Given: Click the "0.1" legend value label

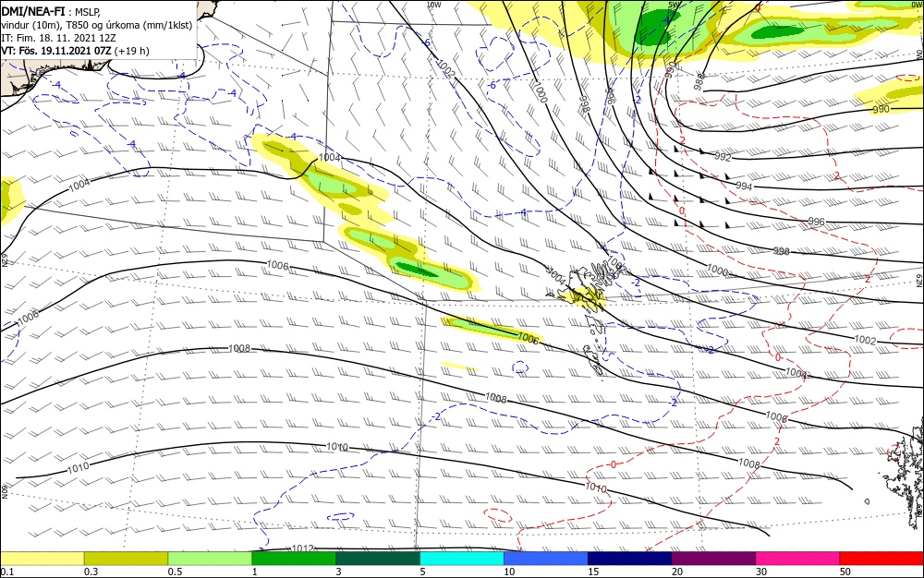Looking at the screenshot, I should pyautogui.click(x=7, y=572).
